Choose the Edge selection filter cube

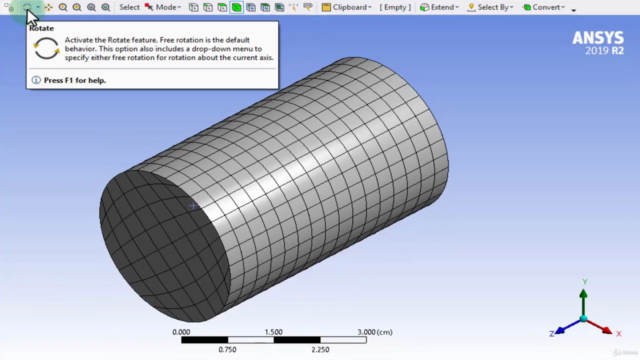pos(208,7)
